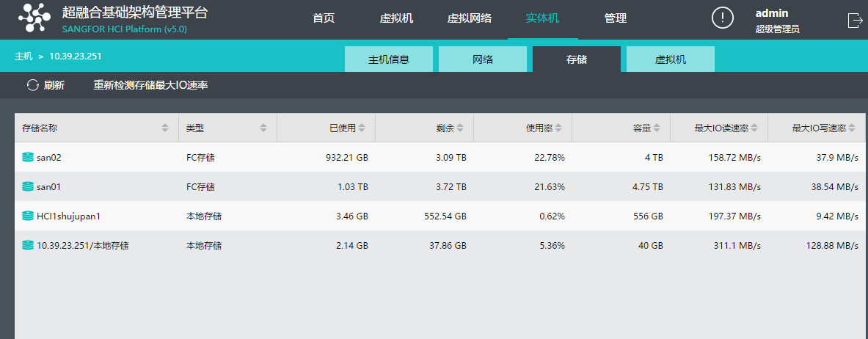The image size is (868, 339).
Task: Click the refresh circular arrow icon
Action: tap(33, 85)
